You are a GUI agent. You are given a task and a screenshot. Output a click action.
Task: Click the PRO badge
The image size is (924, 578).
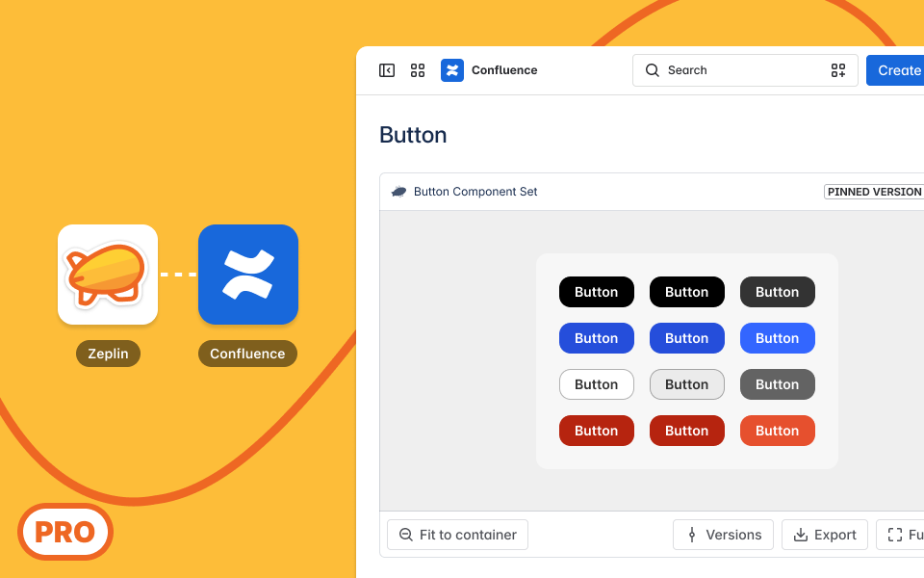point(65,532)
